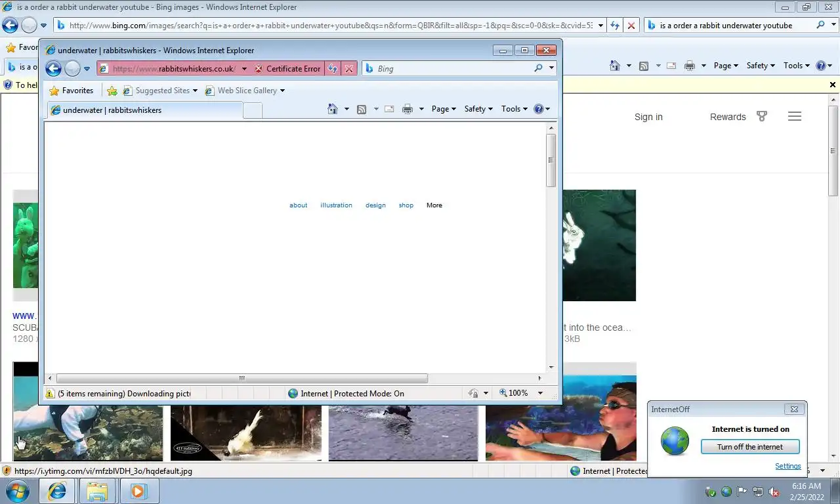The width and height of the screenshot is (840, 504).
Task: Expand address bar autocomplete in rabbitswhiskers window
Action: pos(244,68)
